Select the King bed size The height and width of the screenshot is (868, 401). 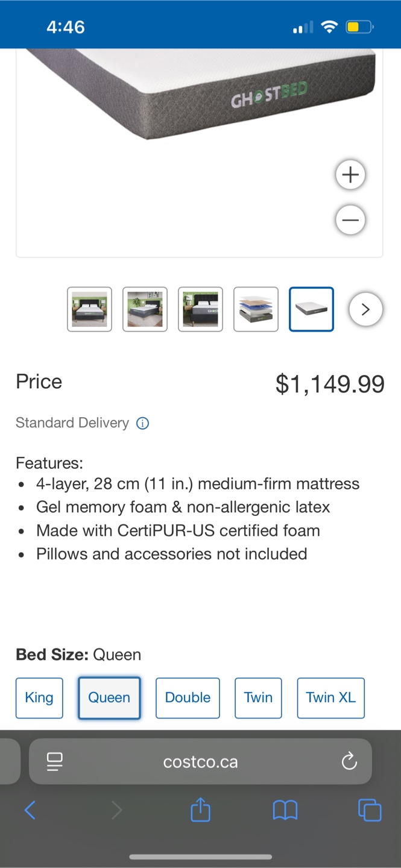click(39, 698)
